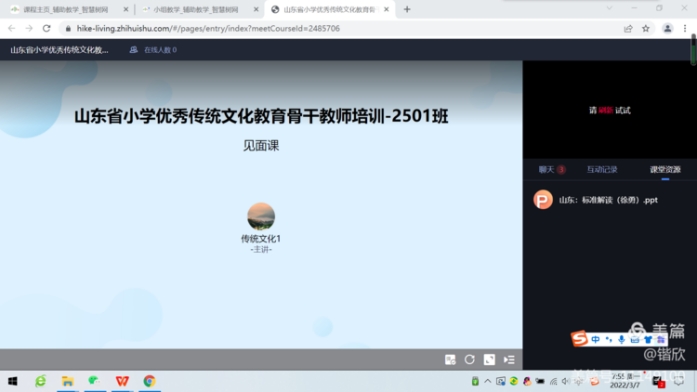Click the online users count icon
This screenshot has height=392, width=697.
[133, 50]
